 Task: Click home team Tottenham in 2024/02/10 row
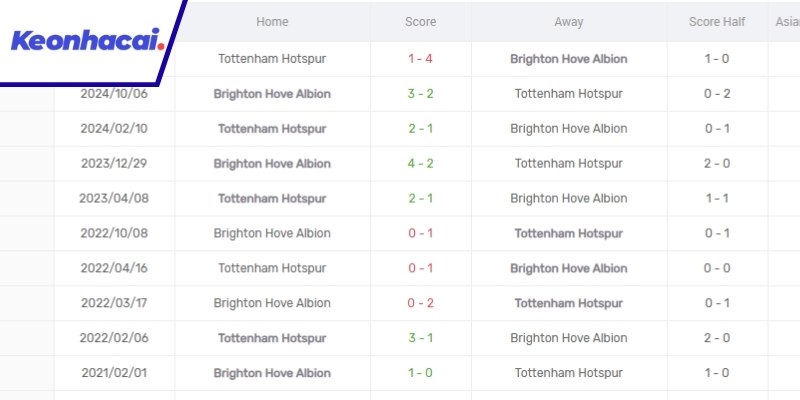pyautogui.click(x=272, y=129)
